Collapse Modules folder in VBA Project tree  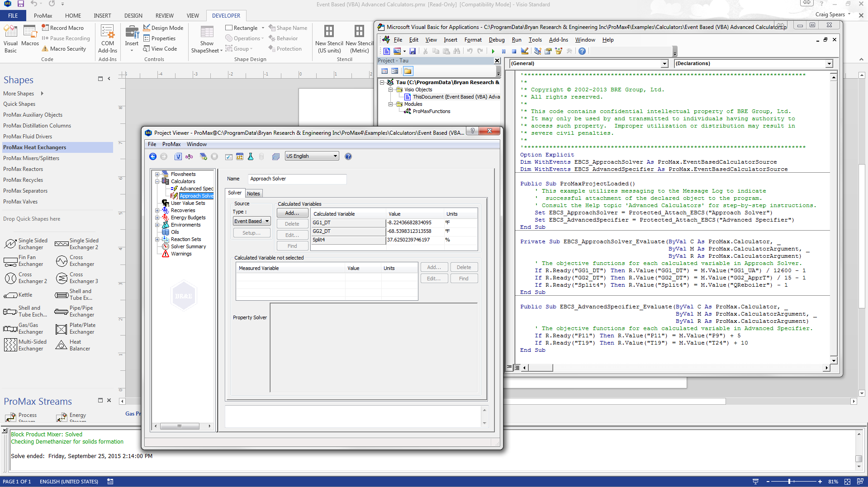(x=390, y=104)
